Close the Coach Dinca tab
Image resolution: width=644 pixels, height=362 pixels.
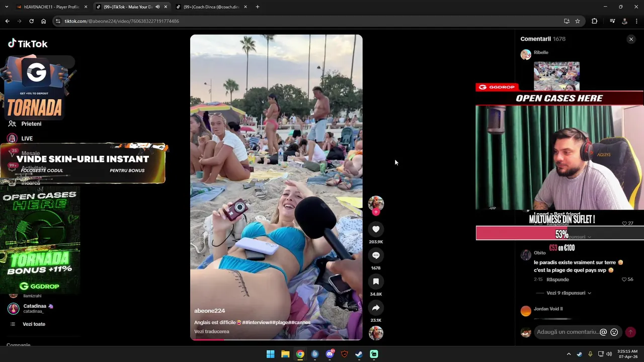coord(246,7)
